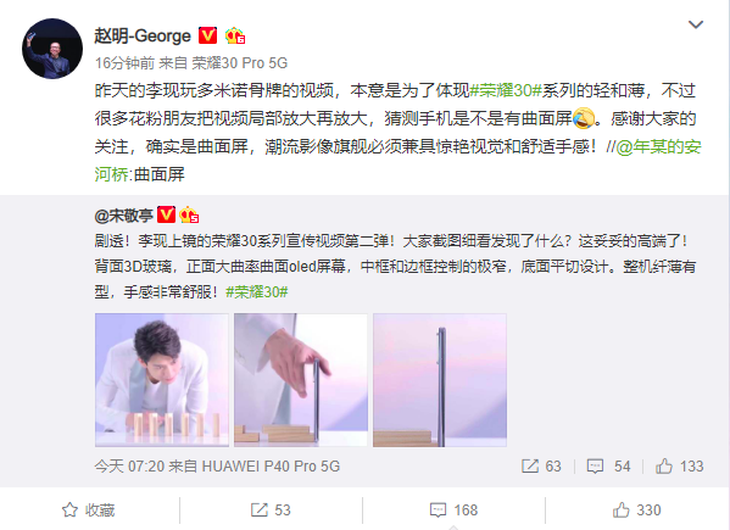Open the 赵明-George username link
Image resolution: width=730 pixels, height=530 pixels.
pyautogui.click(x=142, y=36)
